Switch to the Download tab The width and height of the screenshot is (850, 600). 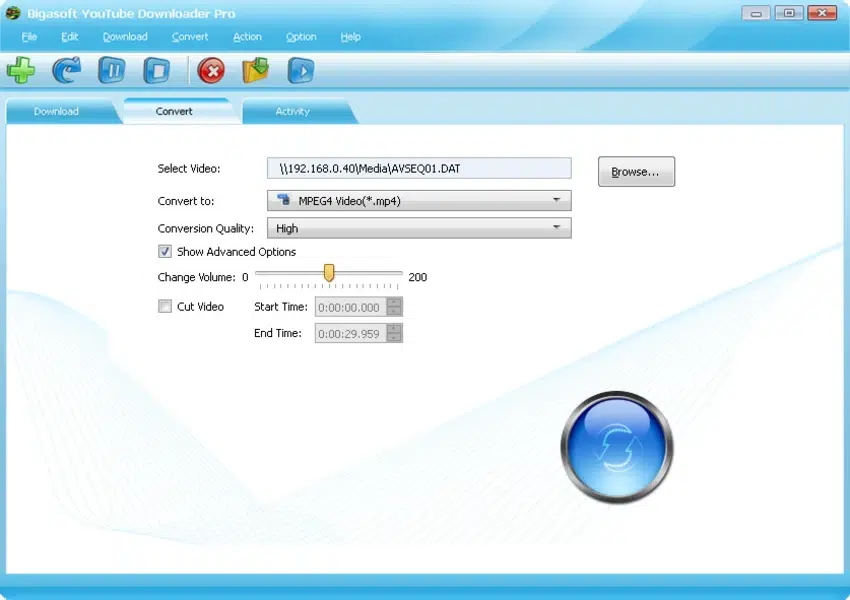point(56,111)
